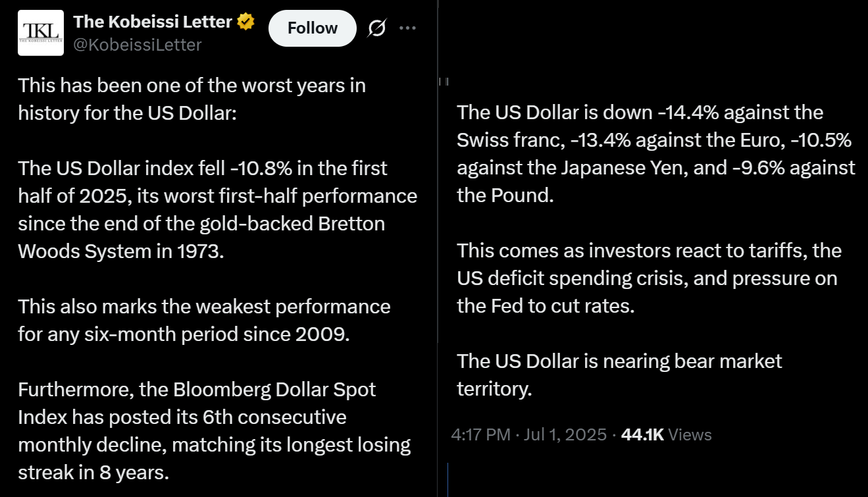The height and width of the screenshot is (497, 868).
Task: Click the paragraph about tariffs and Fed
Action: pyautogui.click(x=648, y=278)
